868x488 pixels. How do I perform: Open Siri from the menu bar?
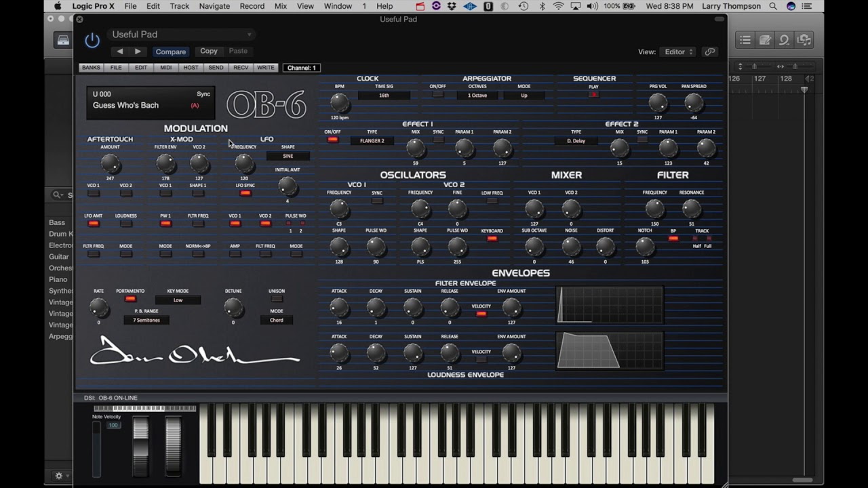pos(791,6)
